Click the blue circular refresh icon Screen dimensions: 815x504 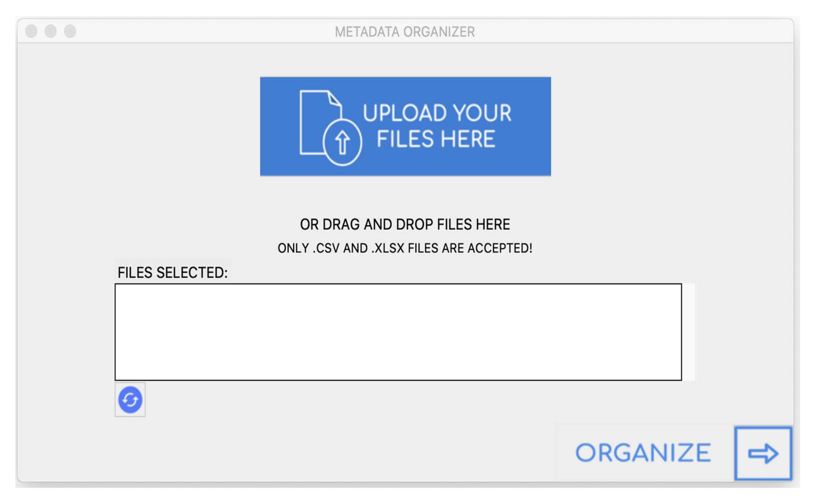[130, 399]
